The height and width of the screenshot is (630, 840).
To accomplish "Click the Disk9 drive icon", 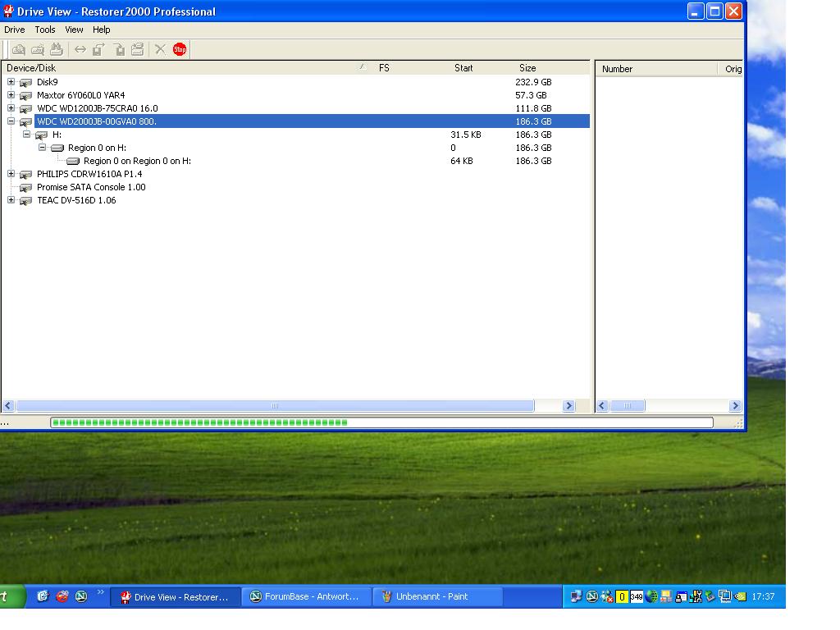I will (25, 83).
